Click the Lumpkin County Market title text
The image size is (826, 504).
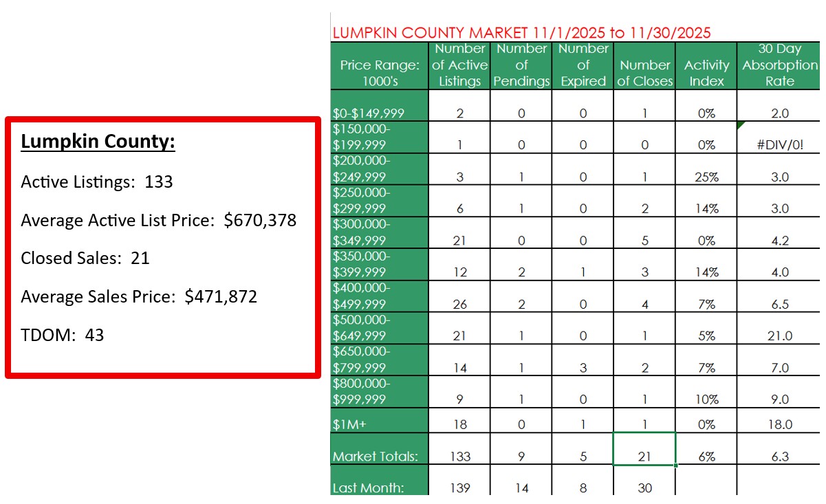coord(521,32)
